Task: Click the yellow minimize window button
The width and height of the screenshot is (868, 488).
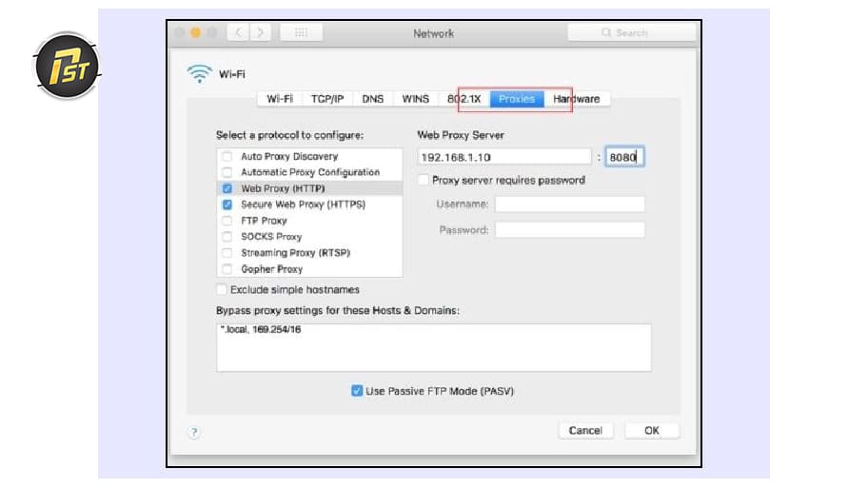Action: coord(195,32)
